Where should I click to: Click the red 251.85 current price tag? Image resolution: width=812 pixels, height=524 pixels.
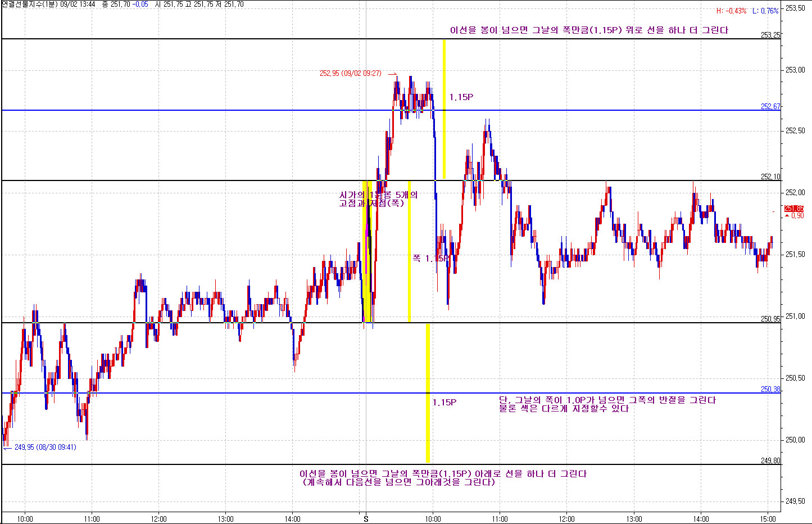click(793, 208)
